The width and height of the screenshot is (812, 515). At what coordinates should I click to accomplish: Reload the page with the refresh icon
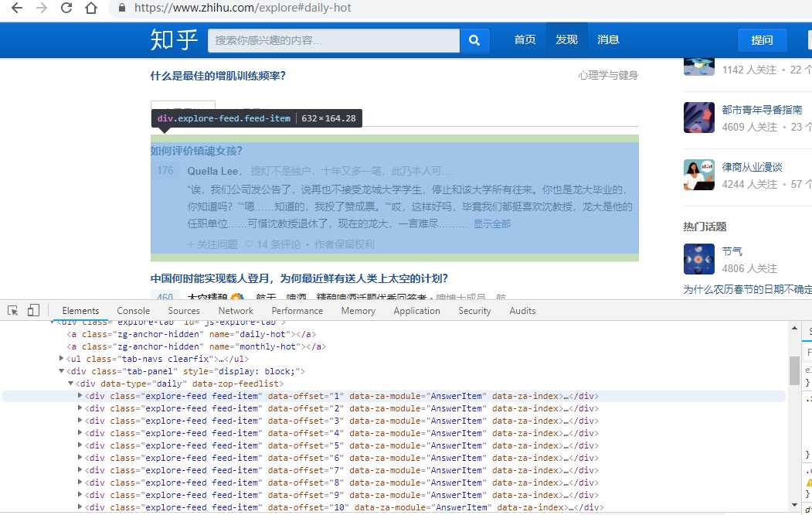click(x=66, y=8)
